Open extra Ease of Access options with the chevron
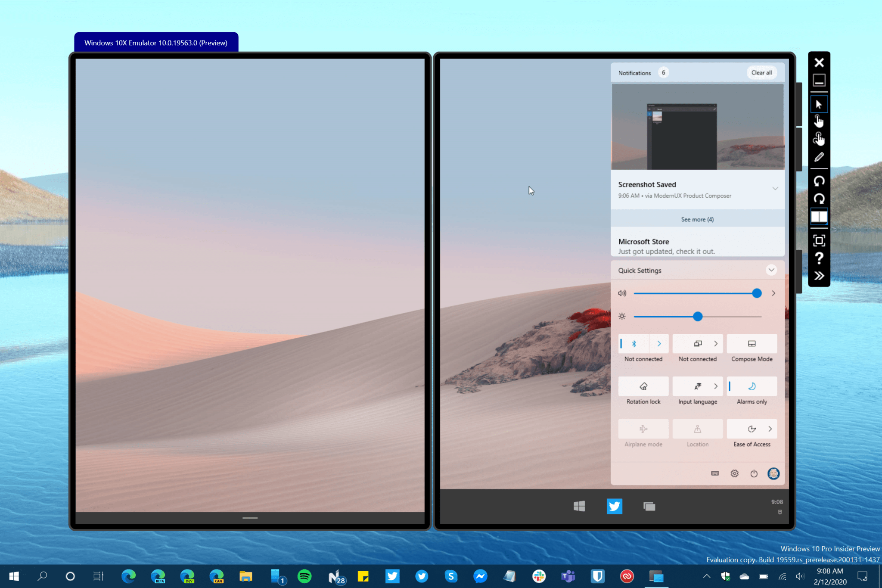882x588 pixels. point(770,429)
